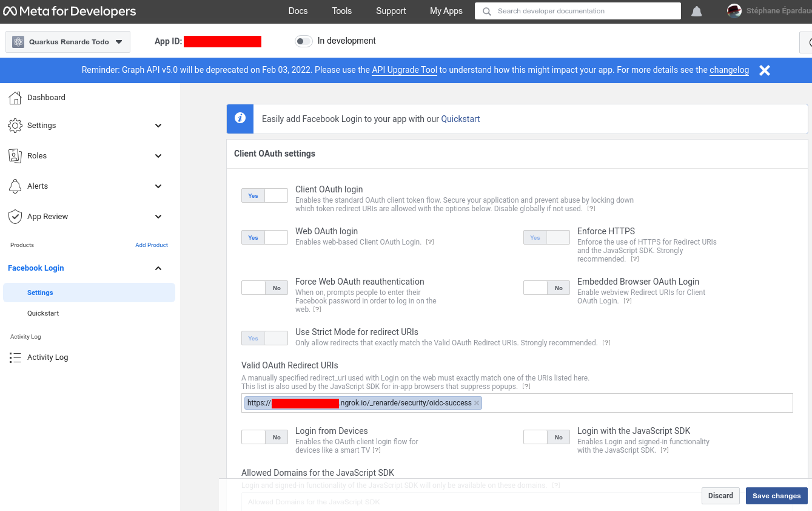Screen dimensions: 812x511
Task: Dismiss the Graph API reminder banner
Action: (765, 70)
